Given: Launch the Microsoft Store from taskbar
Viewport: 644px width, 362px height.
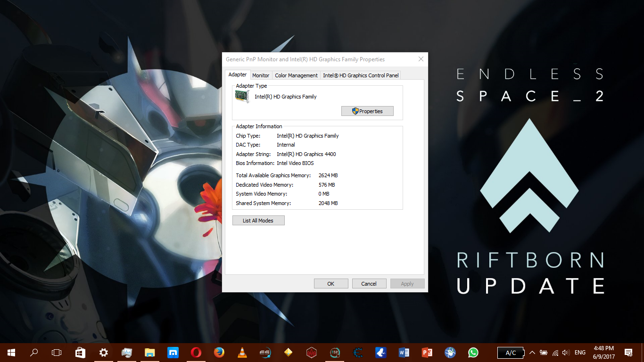Looking at the screenshot, I should coord(80,353).
